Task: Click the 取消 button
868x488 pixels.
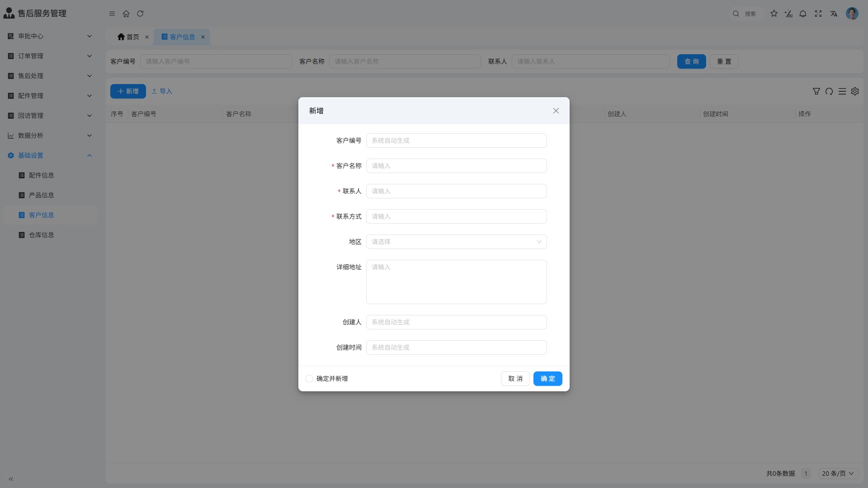Action: click(x=515, y=379)
